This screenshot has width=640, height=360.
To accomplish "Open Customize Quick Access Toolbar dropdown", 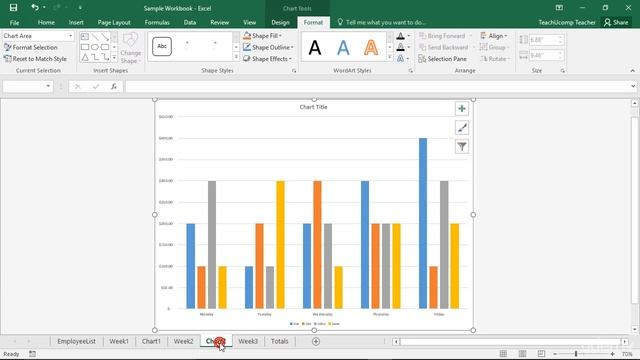I will (80, 8).
